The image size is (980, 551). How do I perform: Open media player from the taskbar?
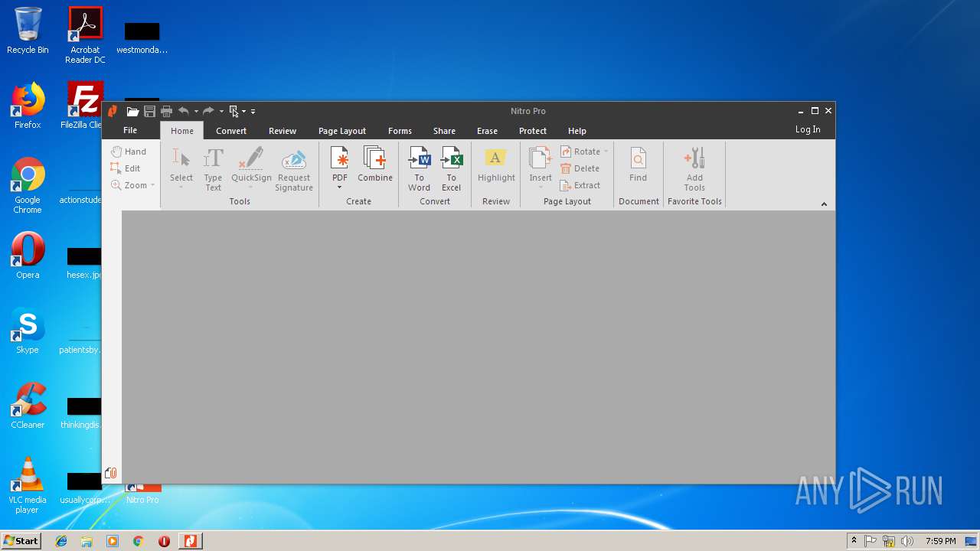click(113, 541)
